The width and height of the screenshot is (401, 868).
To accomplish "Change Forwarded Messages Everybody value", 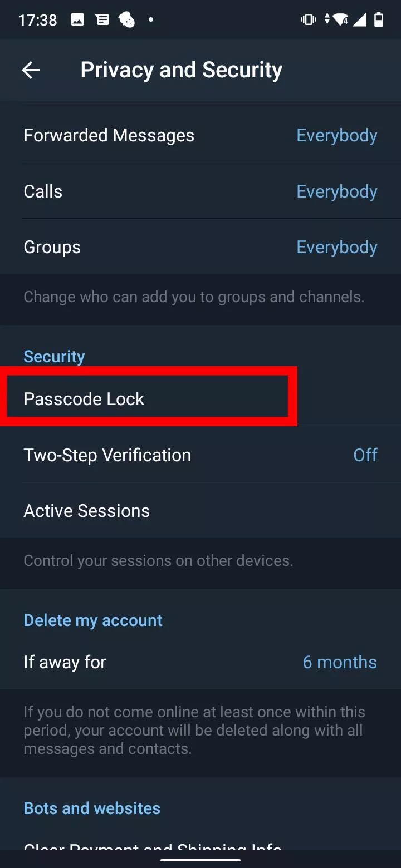I will [337, 135].
